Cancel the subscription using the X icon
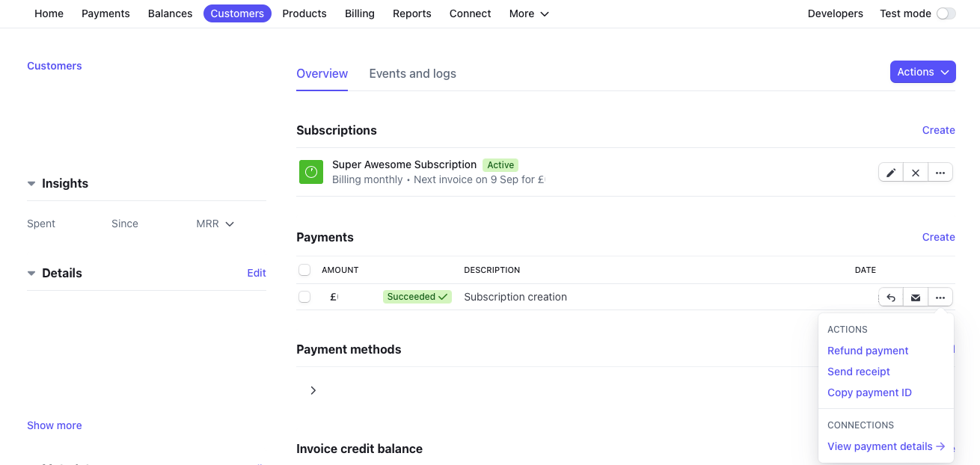Viewport: 980px width, 465px height. point(915,172)
